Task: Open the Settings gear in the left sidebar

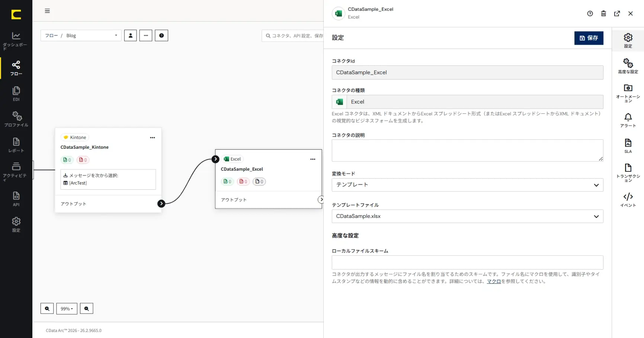Action: click(16, 225)
